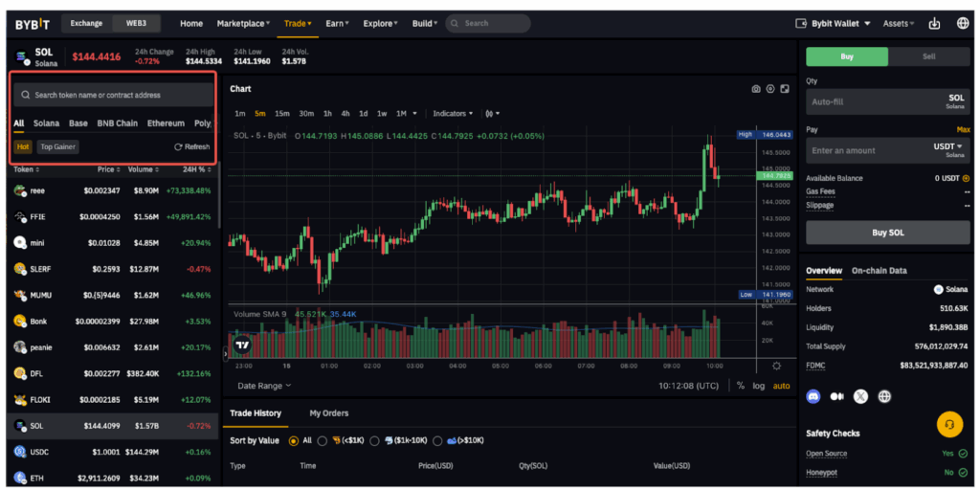Select the 15m chart interval
The height and width of the screenshot is (490, 980).
282,113
